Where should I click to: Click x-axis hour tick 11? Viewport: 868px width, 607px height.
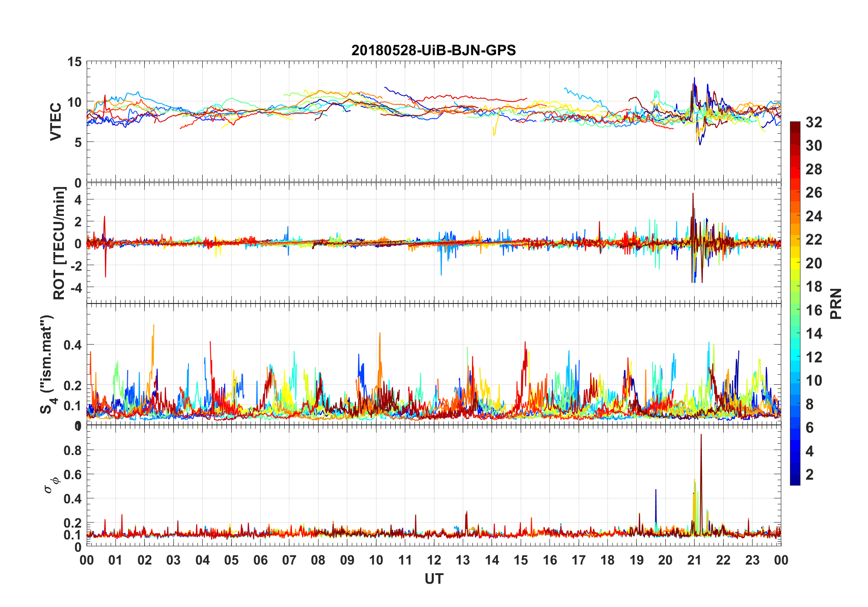point(405,560)
